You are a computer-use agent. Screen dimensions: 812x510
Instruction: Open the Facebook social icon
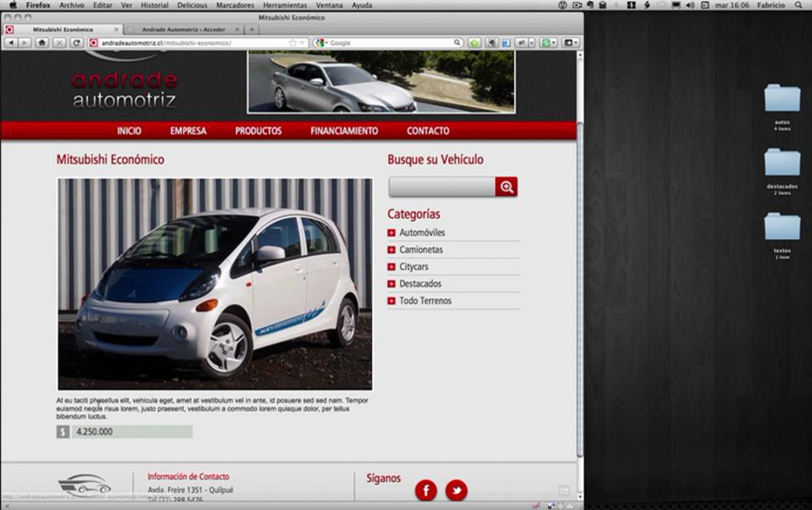click(426, 490)
